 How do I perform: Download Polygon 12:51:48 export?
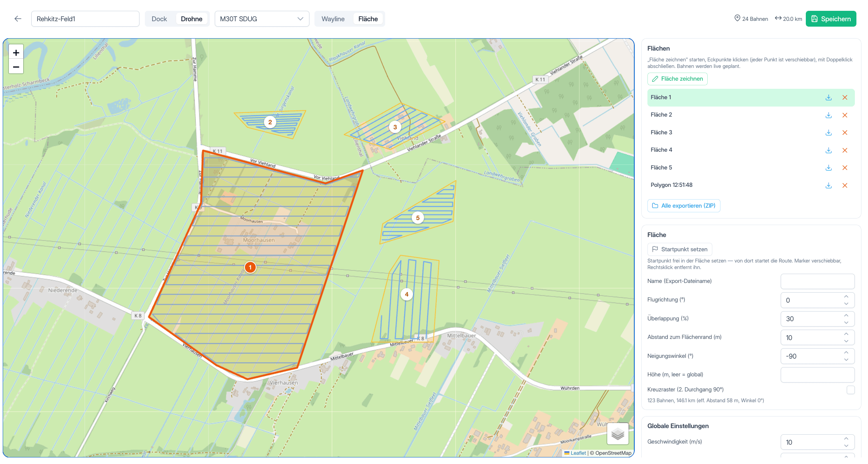pos(829,185)
